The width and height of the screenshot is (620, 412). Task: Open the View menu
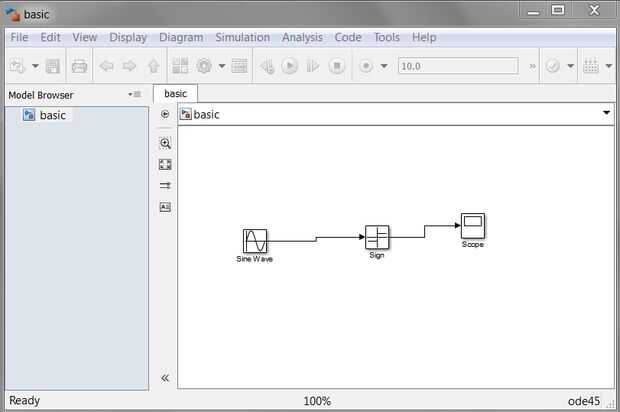pyautogui.click(x=85, y=38)
